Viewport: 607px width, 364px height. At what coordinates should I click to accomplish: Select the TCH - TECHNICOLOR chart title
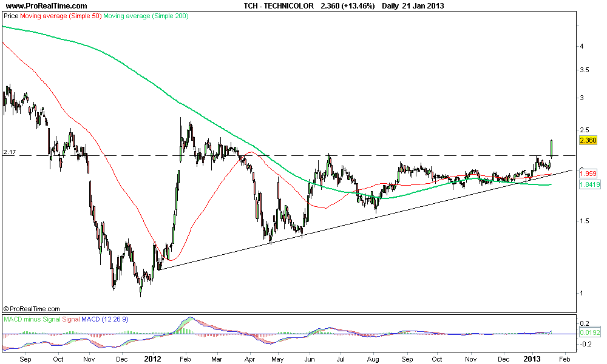[x=279, y=6]
